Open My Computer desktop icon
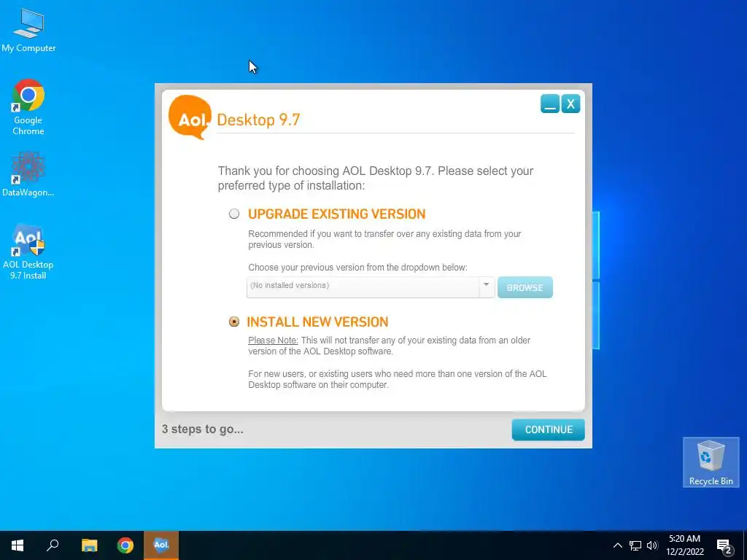The height and width of the screenshot is (560, 747). click(28, 31)
